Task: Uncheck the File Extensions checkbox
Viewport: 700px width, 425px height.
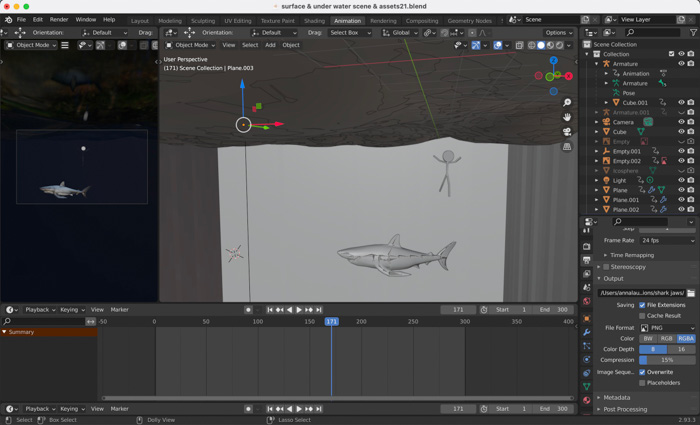Action: (642, 305)
